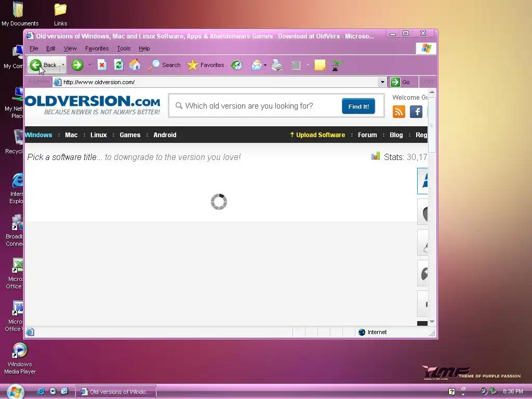Click the Internet security zone in status bar

click(373, 332)
